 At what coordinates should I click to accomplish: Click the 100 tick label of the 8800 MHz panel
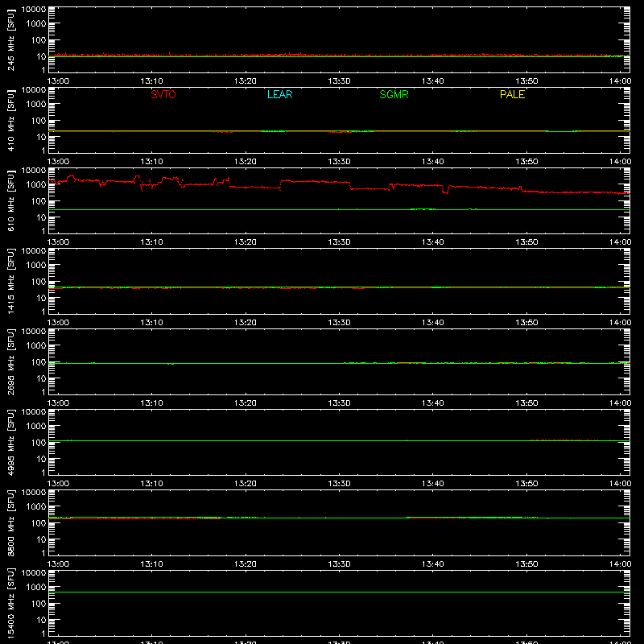pos(39,522)
